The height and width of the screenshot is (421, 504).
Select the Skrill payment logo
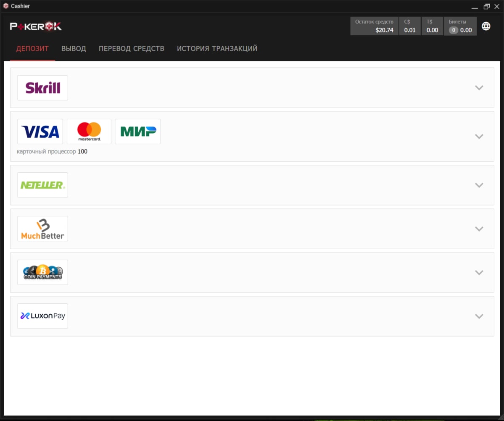coord(43,88)
